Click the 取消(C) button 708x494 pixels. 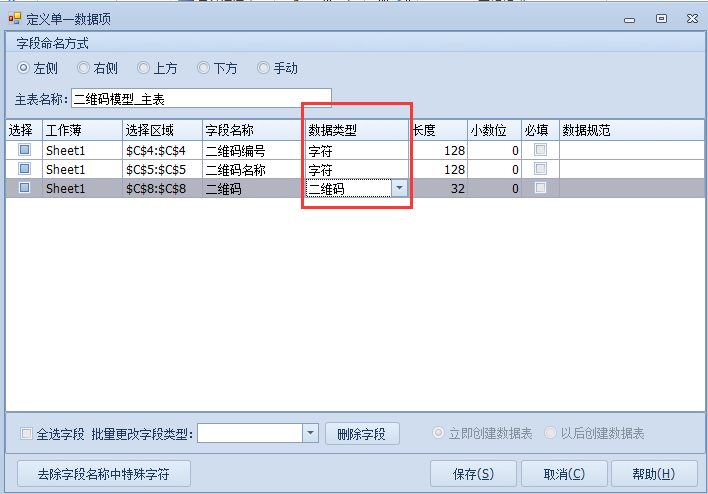pyautogui.click(x=564, y=473)
